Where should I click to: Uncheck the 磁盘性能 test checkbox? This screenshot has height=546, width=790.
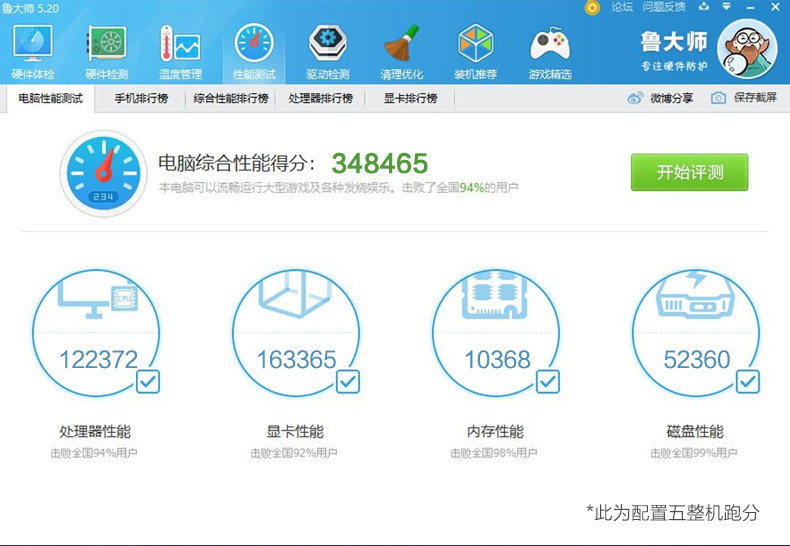[748, 381]
